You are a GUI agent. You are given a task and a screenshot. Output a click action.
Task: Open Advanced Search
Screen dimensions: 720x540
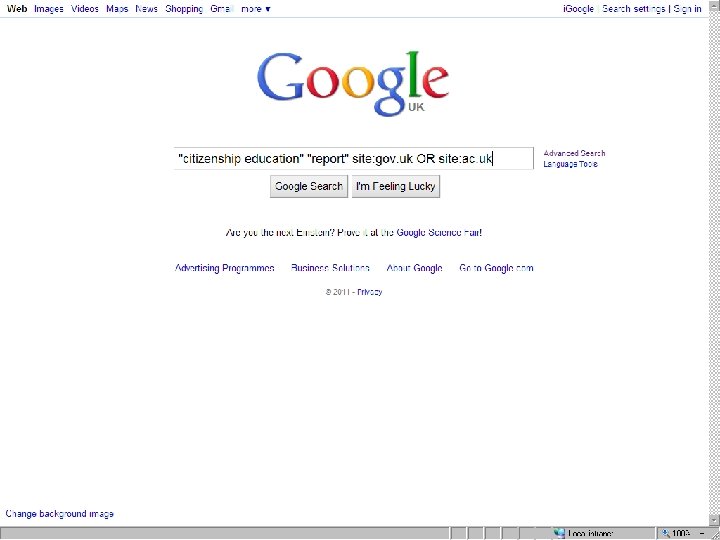tap(574, 153)
